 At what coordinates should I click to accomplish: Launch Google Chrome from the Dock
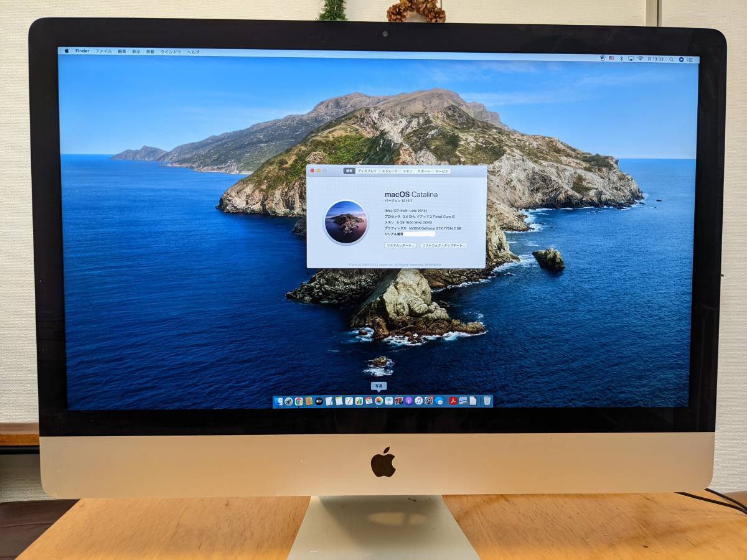299,401
